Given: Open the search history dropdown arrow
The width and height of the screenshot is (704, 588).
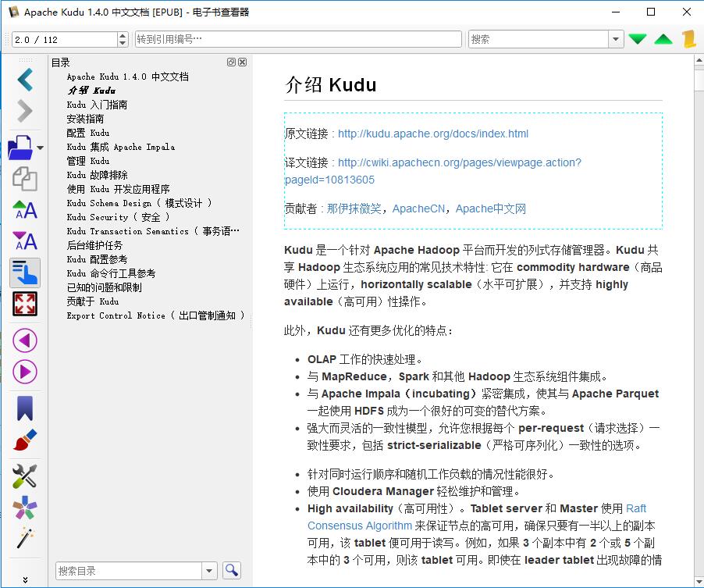Looking at the screenshot, I should [616, 39].
